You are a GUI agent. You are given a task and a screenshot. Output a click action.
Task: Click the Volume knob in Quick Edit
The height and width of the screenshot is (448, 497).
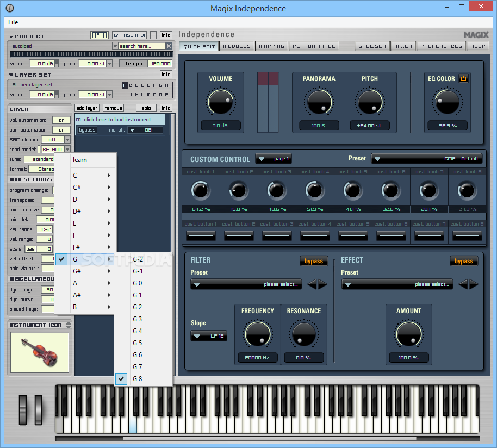pyautogui.click(x=221, y=102)
